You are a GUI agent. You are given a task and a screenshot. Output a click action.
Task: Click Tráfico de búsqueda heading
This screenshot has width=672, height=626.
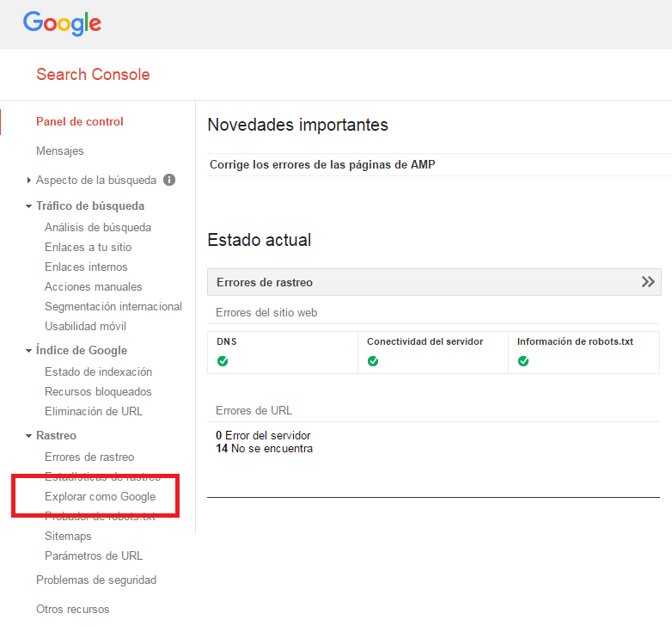(x=90, y=206)
